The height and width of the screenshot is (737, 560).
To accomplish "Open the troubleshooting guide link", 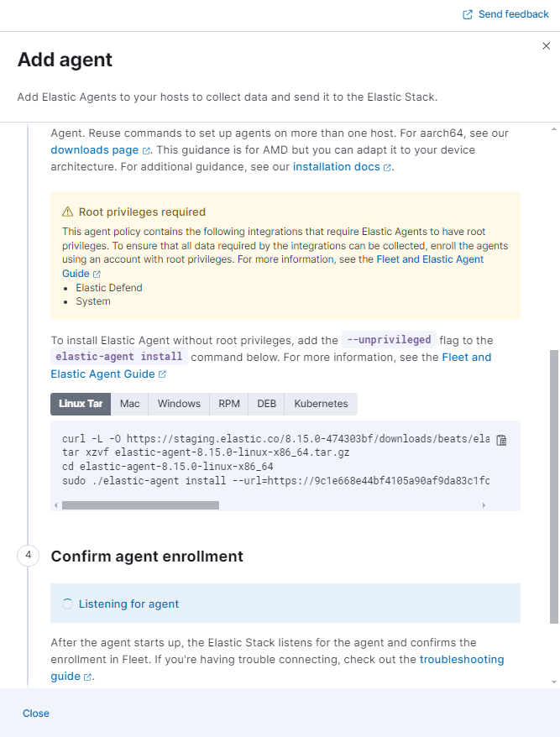I will click(461, 660).
